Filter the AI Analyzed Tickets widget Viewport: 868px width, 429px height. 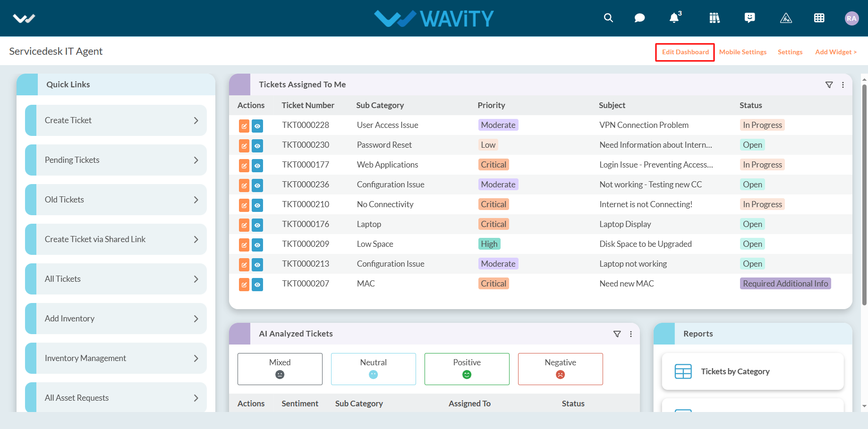[617, 334]
